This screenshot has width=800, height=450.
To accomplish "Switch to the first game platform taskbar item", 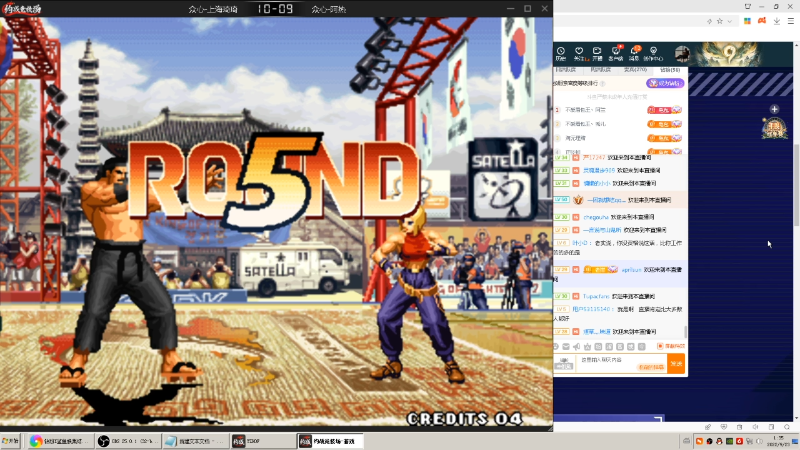I will coord(263,441).
